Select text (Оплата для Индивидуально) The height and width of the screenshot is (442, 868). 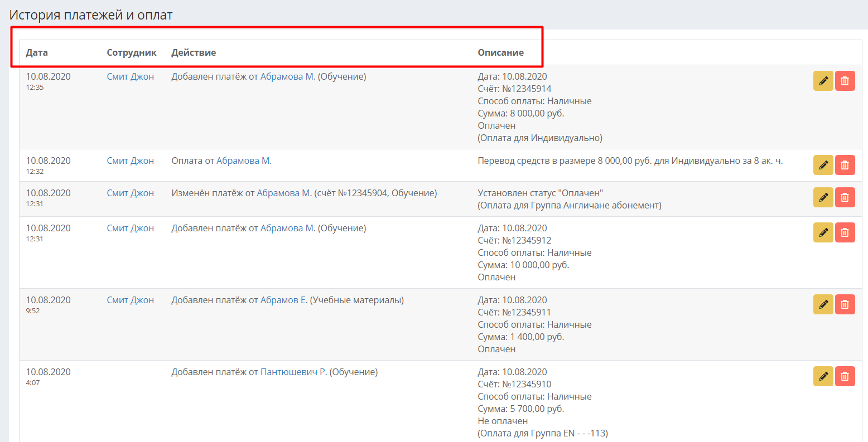pos(540,138)
